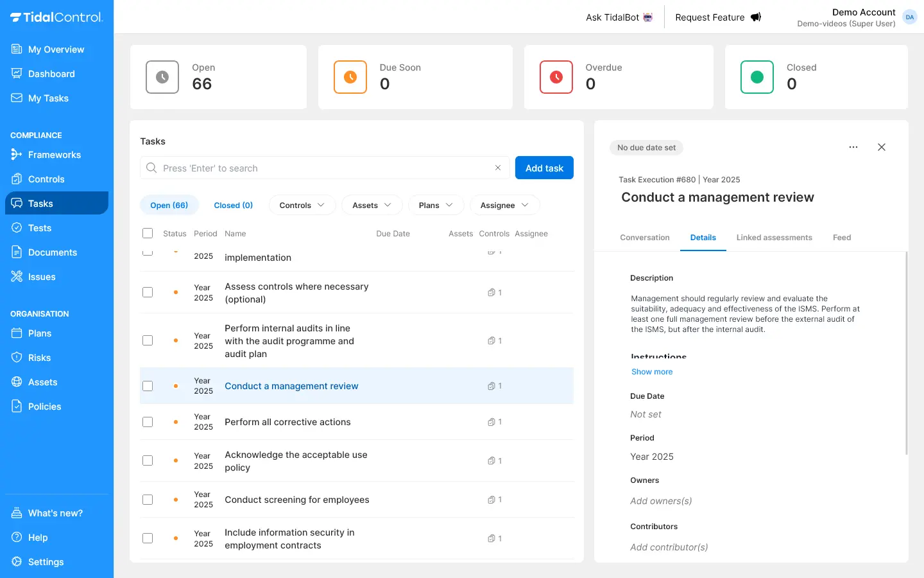
Task: Click the Add task button
Action: [x=544, y=168]
